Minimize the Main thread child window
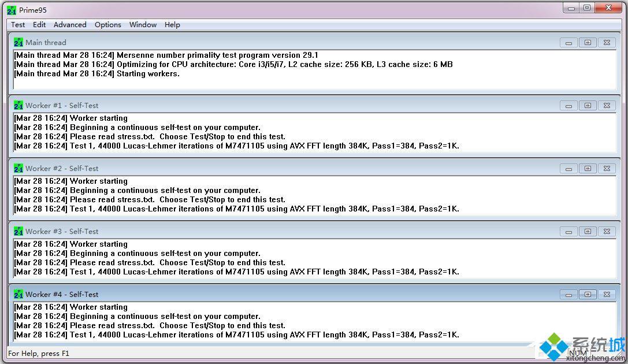 click(x=568, y=42)
